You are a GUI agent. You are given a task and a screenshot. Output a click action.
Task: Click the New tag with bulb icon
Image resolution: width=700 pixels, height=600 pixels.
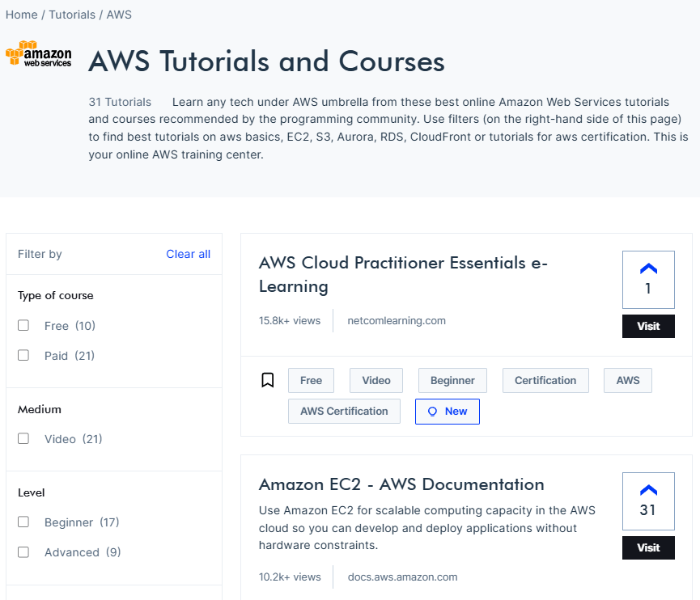click(x=448, y=412)
